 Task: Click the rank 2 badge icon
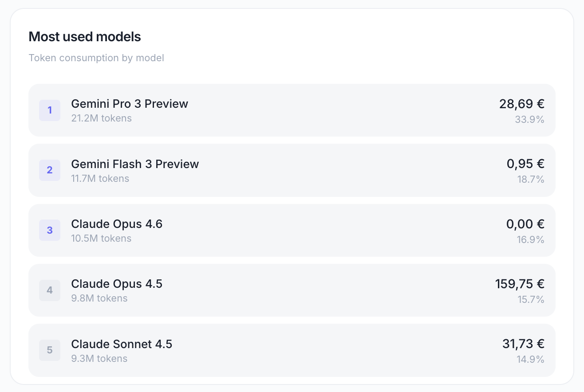(50, 170)
